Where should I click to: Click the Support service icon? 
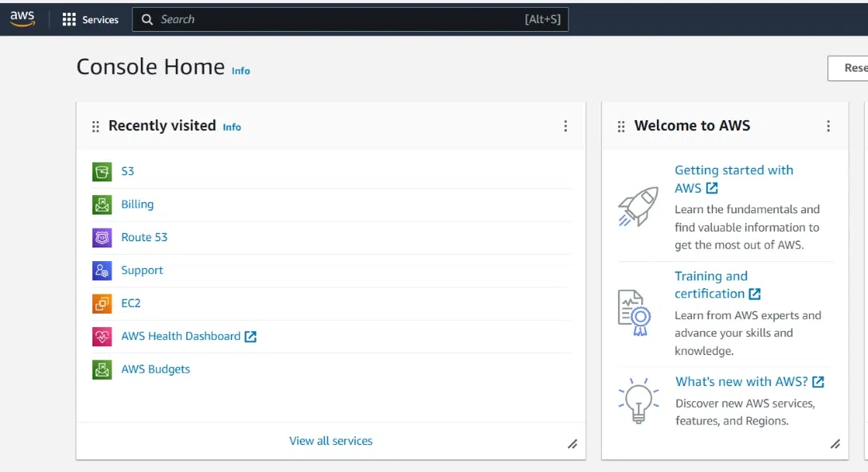pos(102,271)
